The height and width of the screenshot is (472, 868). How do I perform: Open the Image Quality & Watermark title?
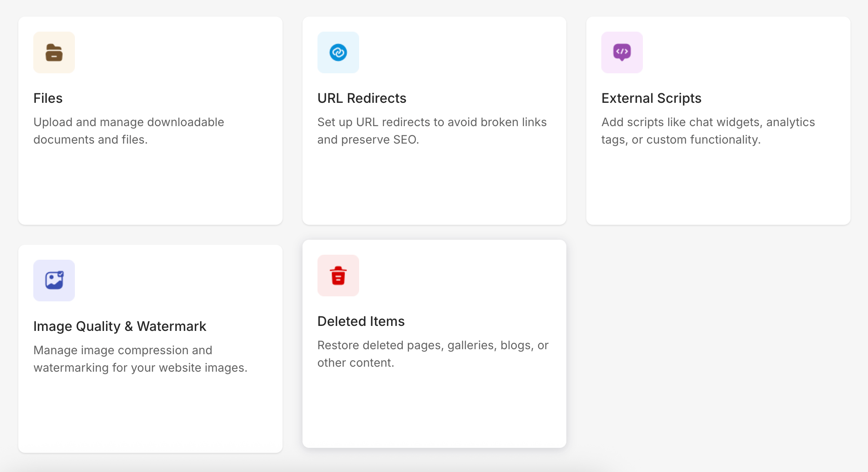click(119, 326)
